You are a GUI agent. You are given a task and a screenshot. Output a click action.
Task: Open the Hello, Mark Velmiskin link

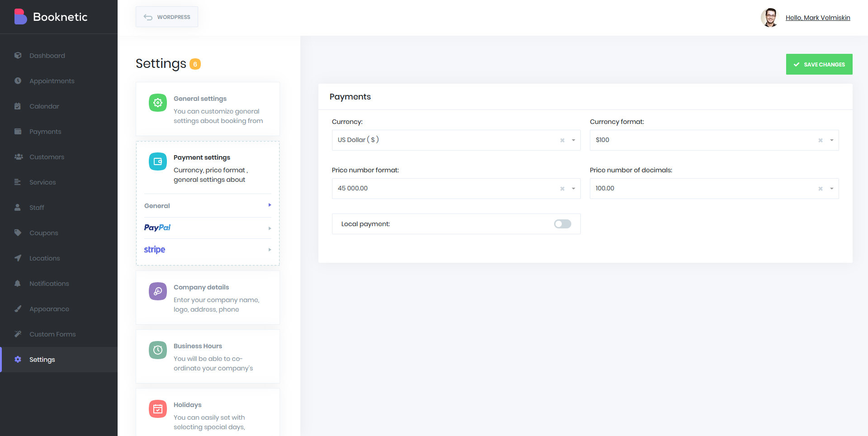(818, 18)
